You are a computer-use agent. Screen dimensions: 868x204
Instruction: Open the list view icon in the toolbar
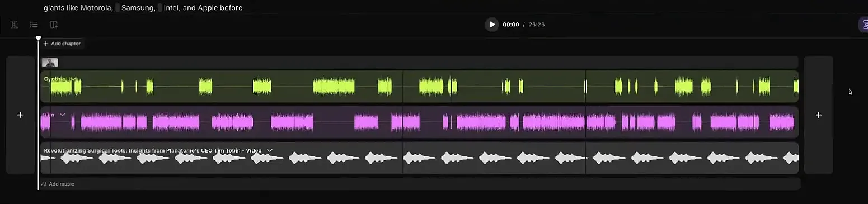pos(34,25)
